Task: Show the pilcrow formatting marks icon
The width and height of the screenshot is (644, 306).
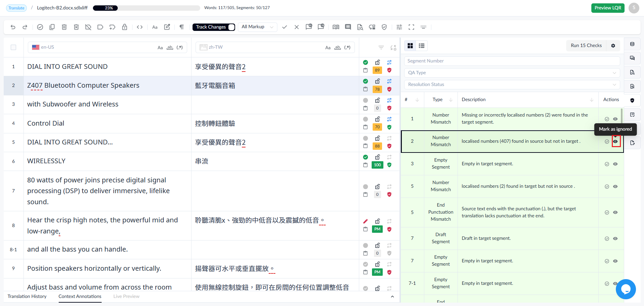Action: pyautogui.click(x=181, y=27)
